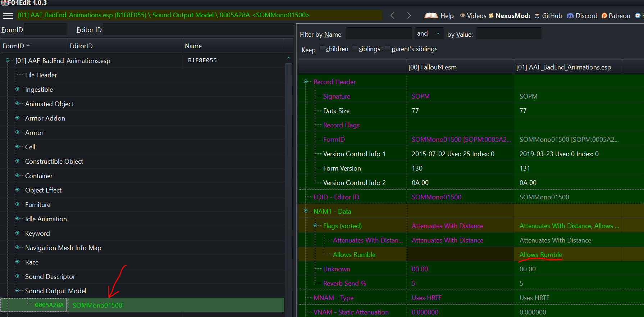Expand the Armor Addon tree node
This screenshot has height=317, width=644.
[x=17, y=118]
